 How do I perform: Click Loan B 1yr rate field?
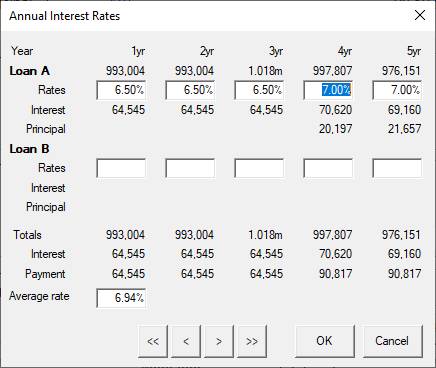tap(121, 168)
